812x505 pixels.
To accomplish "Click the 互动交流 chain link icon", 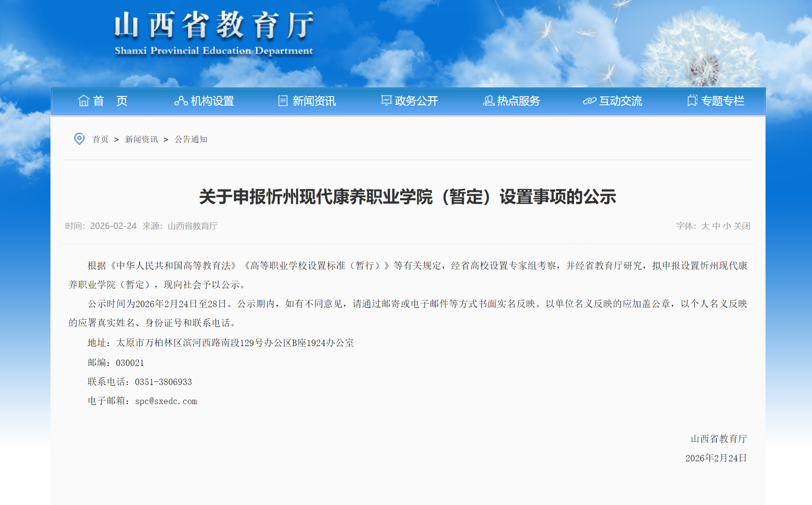I will click(589, 101).
